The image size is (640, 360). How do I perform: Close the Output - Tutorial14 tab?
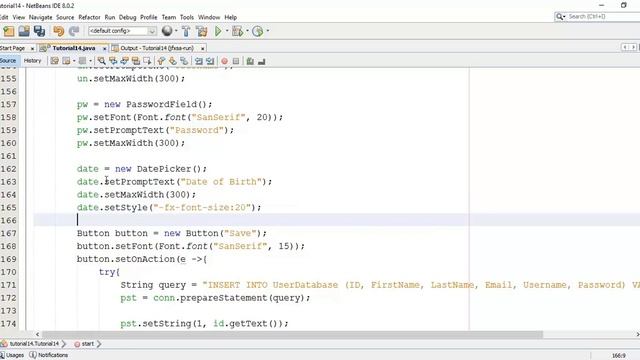[202, 49]
